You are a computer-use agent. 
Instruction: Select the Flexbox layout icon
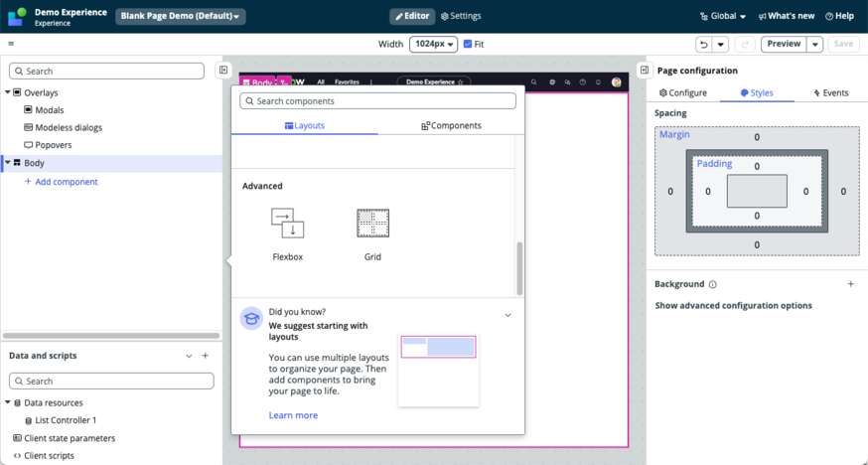(287, 224)
